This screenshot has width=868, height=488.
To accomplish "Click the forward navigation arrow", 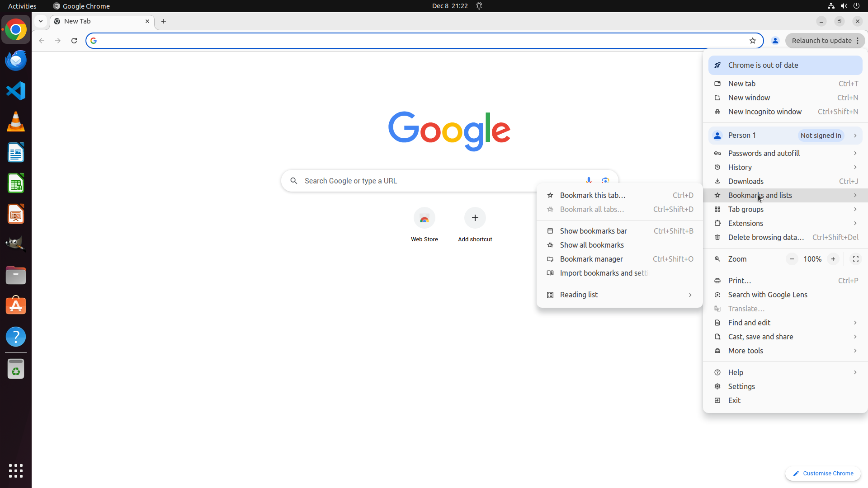I will [x=58, y=41].
